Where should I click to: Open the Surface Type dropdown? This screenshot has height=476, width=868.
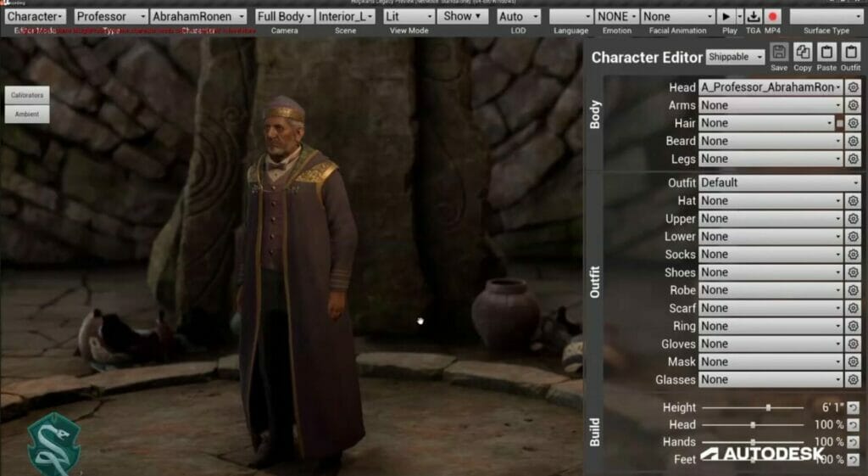(826, 16)
